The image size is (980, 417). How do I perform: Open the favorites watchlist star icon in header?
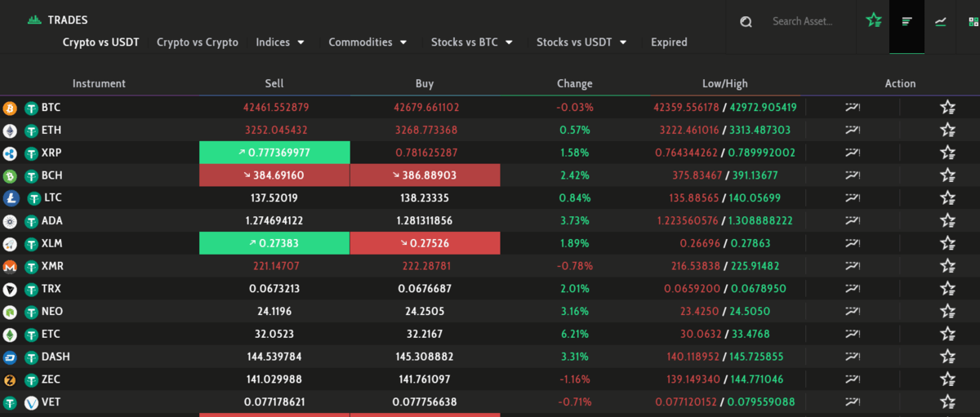(x=874, y=21)
